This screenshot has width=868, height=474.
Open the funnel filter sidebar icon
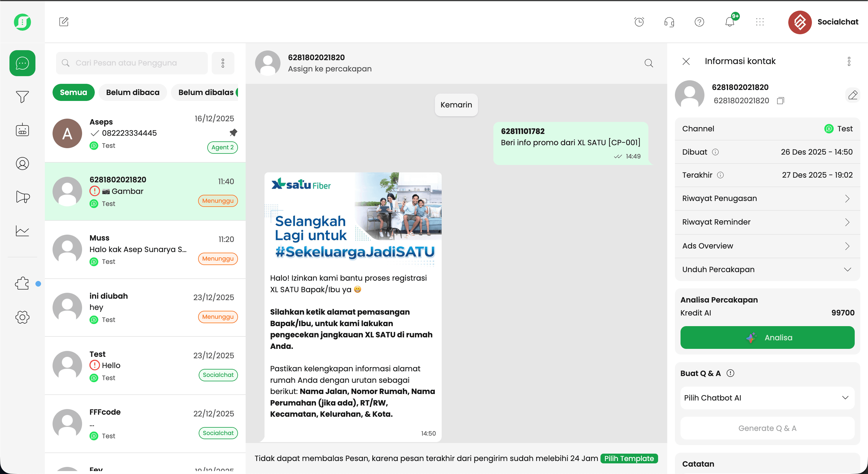click(22, 97)
